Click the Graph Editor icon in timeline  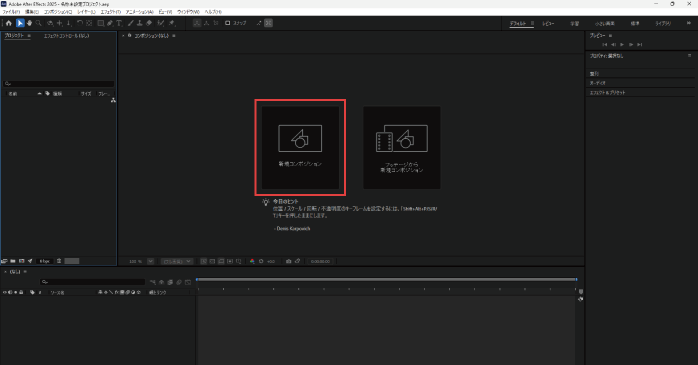pyautogui.click(x=188, y=282)
